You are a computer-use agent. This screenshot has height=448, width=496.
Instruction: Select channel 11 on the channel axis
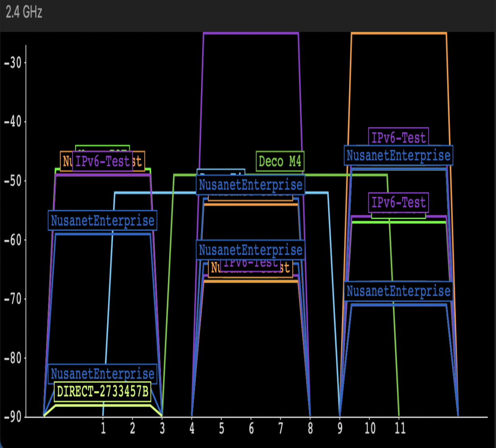pyautogui.click(x=400, y=428)
